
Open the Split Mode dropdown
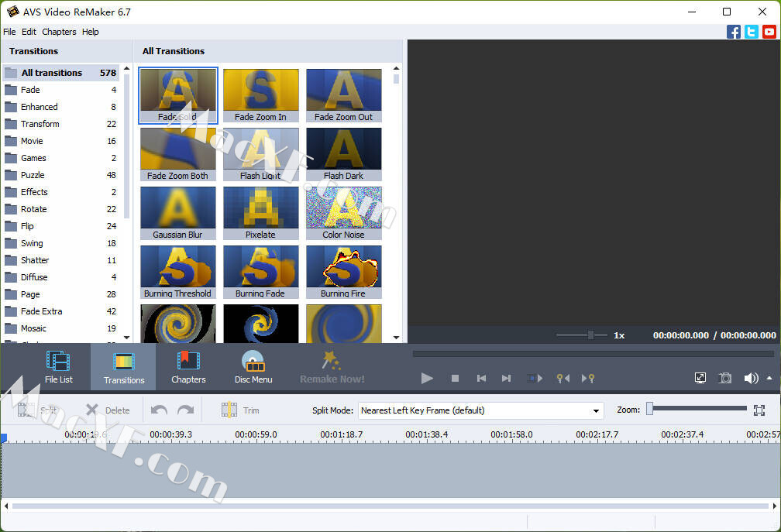(596, 410)
